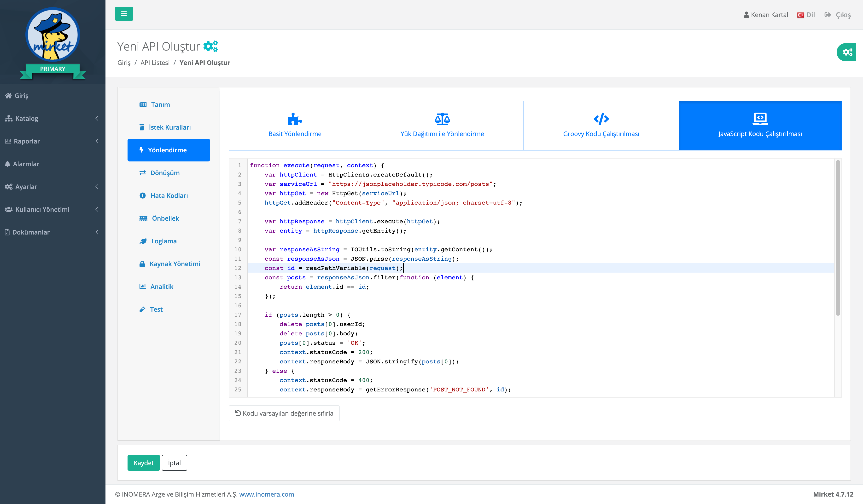Follow the Giriş breadcrumb link
This screenshot has width=863, height=504.
click(x=124, y=63)
